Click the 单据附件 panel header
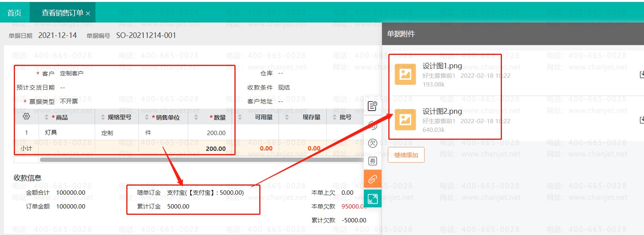Screen dimensions: 644x235 (x=513, y=34)
